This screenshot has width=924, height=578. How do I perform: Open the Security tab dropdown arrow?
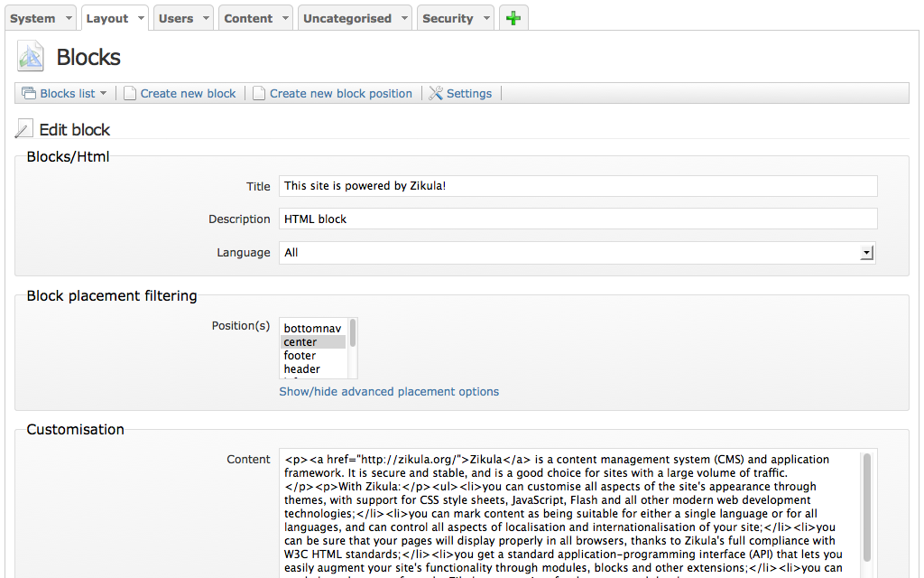point(486,19)
